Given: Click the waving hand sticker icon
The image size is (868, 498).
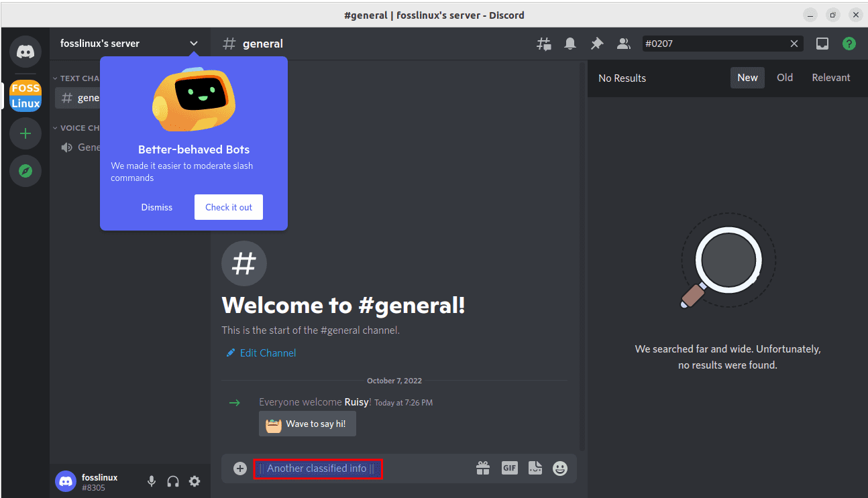Looking at the screenshot, I should pyautogui.click(x=273, y=424).
